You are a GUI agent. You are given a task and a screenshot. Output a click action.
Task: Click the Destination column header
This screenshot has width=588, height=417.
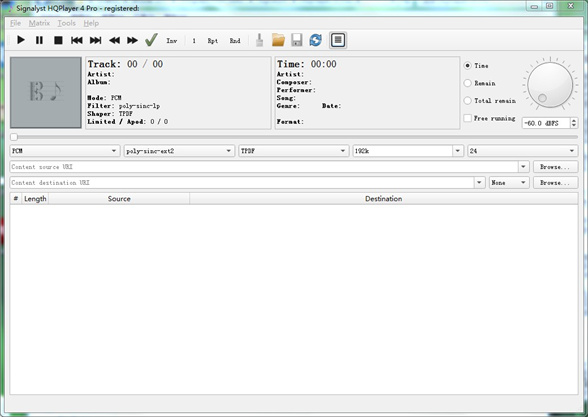384,199
